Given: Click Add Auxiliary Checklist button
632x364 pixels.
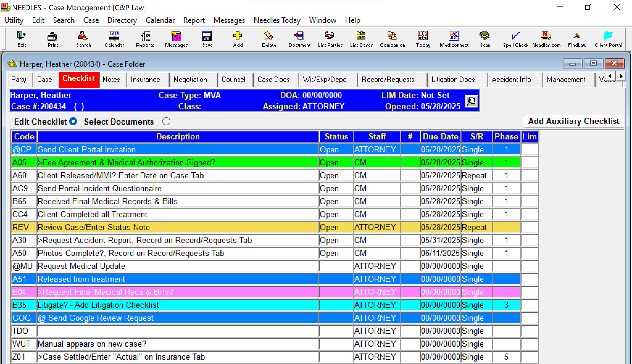Looking at the screenshot, I should pos(573,121).
